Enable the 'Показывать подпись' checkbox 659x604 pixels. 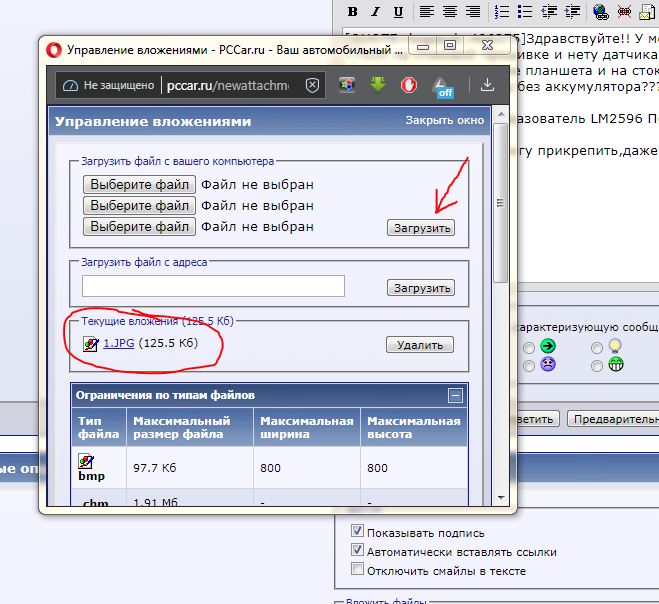coord(358,533)
